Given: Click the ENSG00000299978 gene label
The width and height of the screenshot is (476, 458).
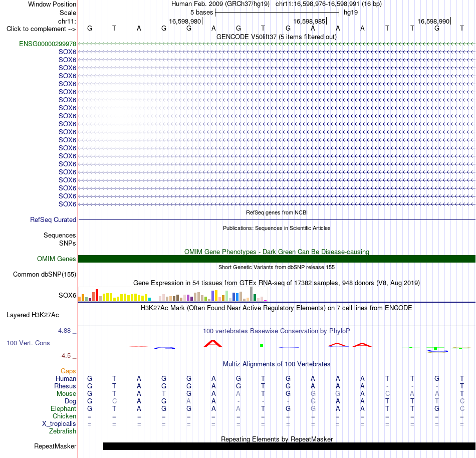Looking at the screenshot, I should click(x=48, y=44).
